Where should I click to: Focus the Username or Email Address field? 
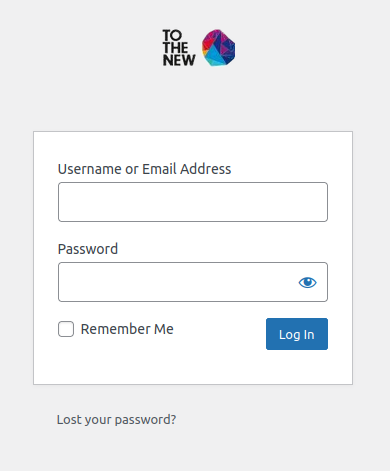(193, 202)
